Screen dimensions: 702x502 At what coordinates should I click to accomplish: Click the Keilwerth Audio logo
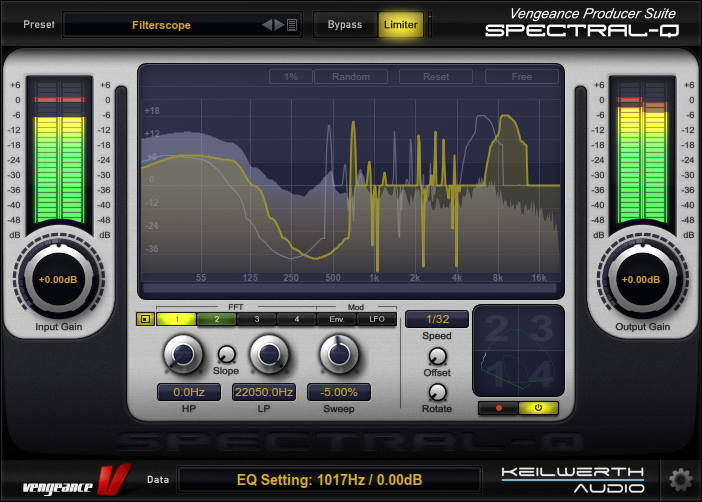(x=573, y=479)
